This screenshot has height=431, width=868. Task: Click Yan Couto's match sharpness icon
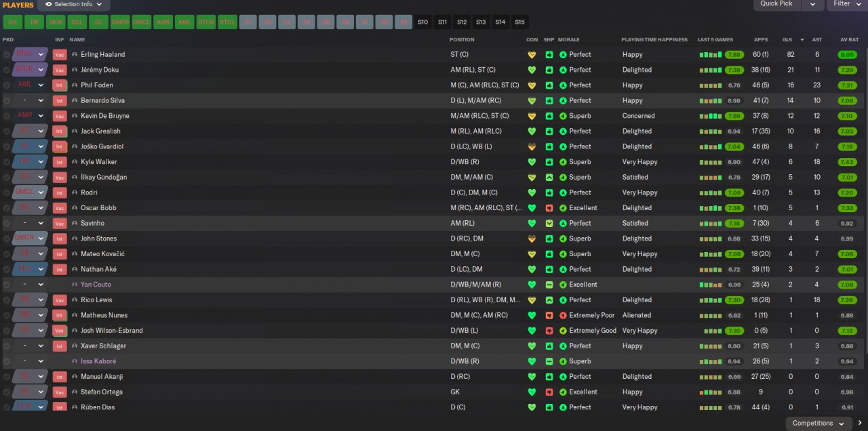point(549,285)
